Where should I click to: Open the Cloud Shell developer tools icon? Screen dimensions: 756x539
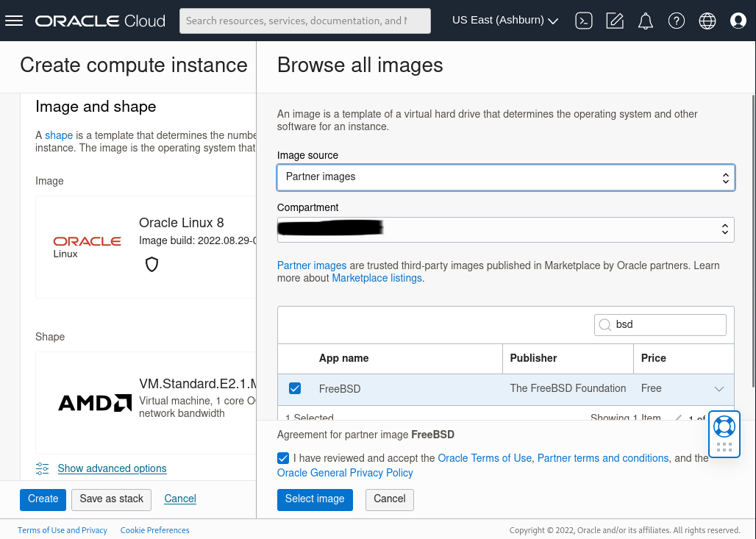pyautogui.click(x=584, y=21)
